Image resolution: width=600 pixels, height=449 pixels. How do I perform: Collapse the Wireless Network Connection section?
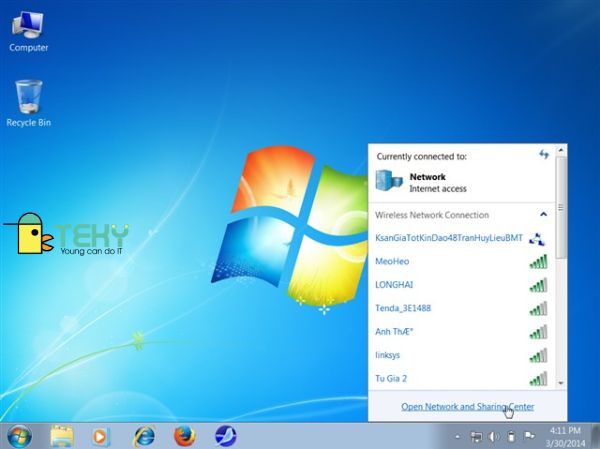[x=543, y=214]
